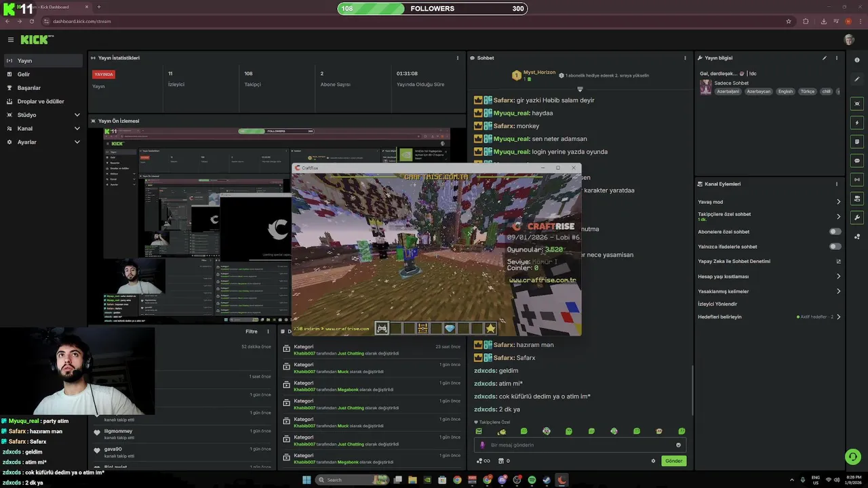Click the YAYINDA live status badge

click(104, 75)
